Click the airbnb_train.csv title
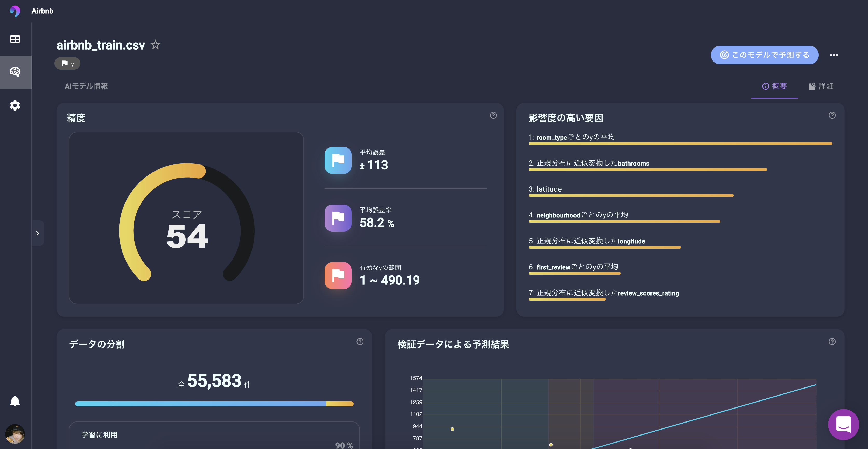The height and width of the screenshot is (449, 868). coord(101,45)
